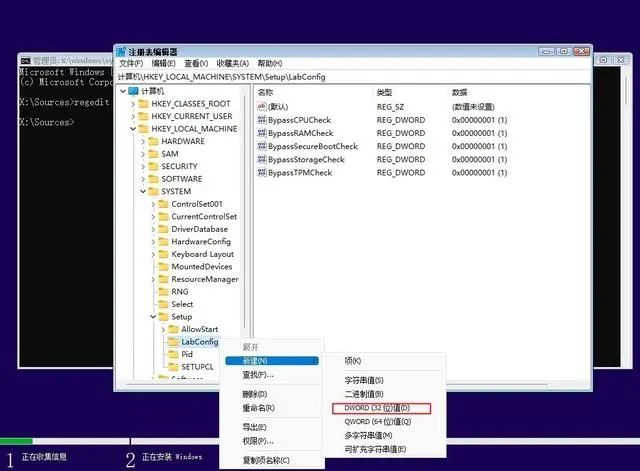
Task: Click 权限(P)... in the context menu
Action: pos(258,441)
